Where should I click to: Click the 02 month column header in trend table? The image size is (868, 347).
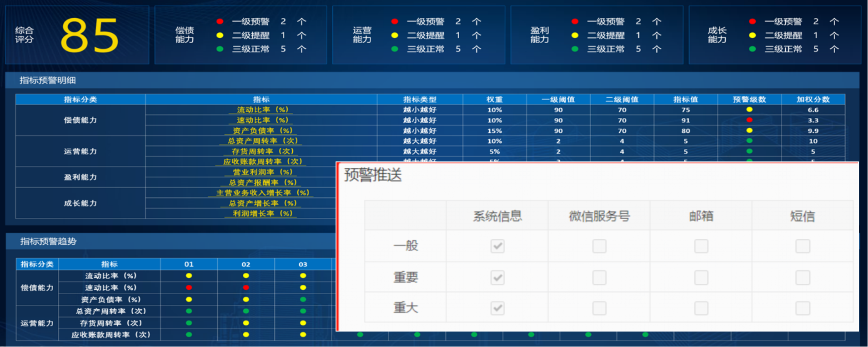(246, 264)
